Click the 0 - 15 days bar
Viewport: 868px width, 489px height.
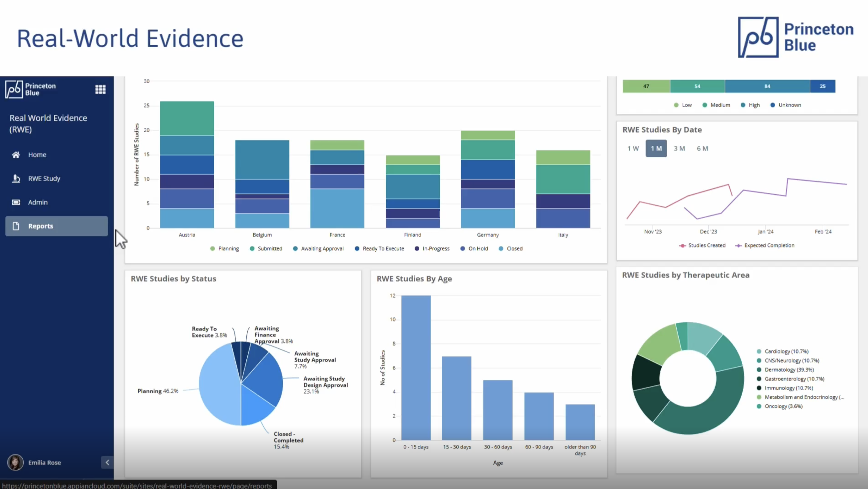416,367
